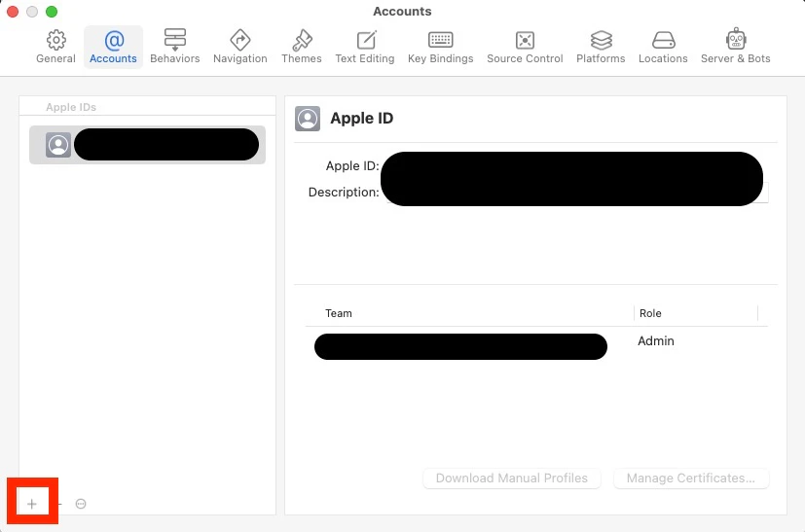The width and height of the screenshot is (805, 532).
Task: Open the Platforms preferences tab
Action: [x=601, y=47]
